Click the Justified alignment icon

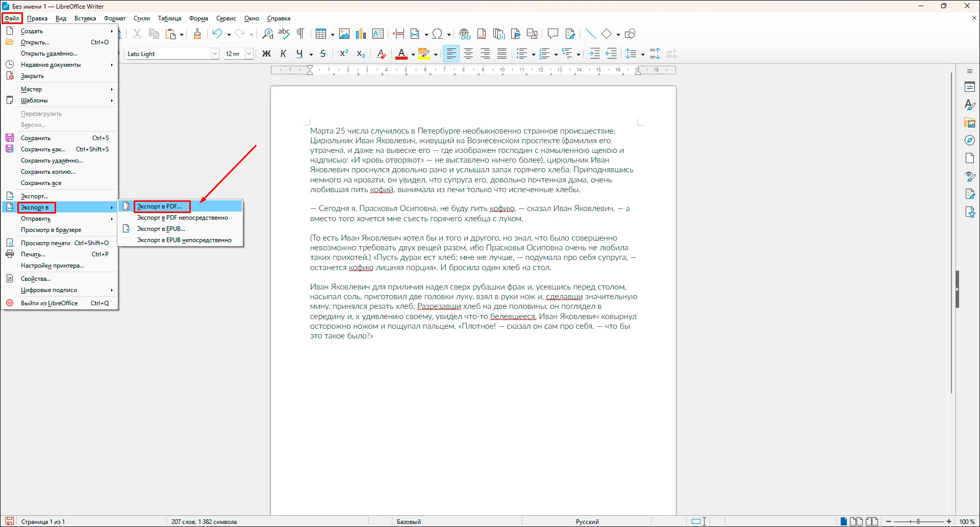point(502,54)
